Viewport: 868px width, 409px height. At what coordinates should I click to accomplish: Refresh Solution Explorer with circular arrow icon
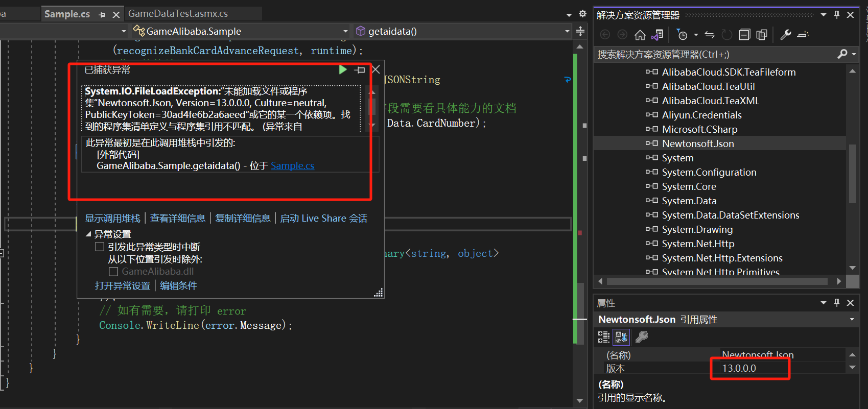[x=727, y=35]
